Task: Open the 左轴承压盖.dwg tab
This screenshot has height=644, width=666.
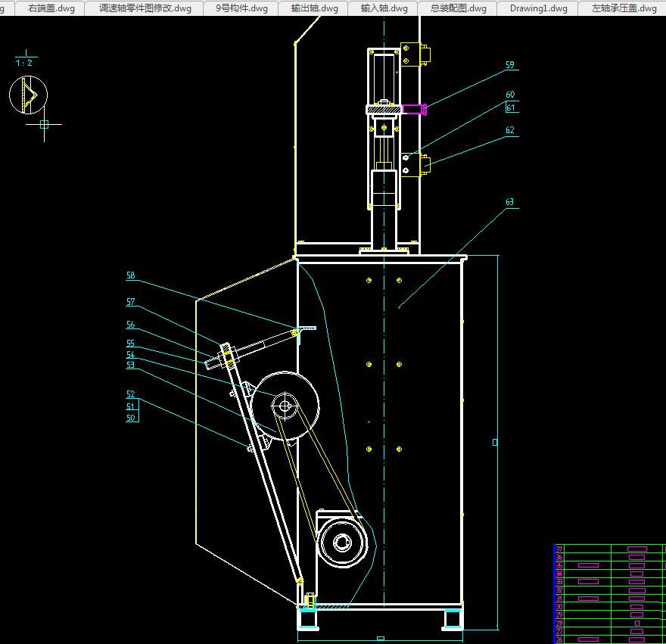Action: [x=624, y=8]
